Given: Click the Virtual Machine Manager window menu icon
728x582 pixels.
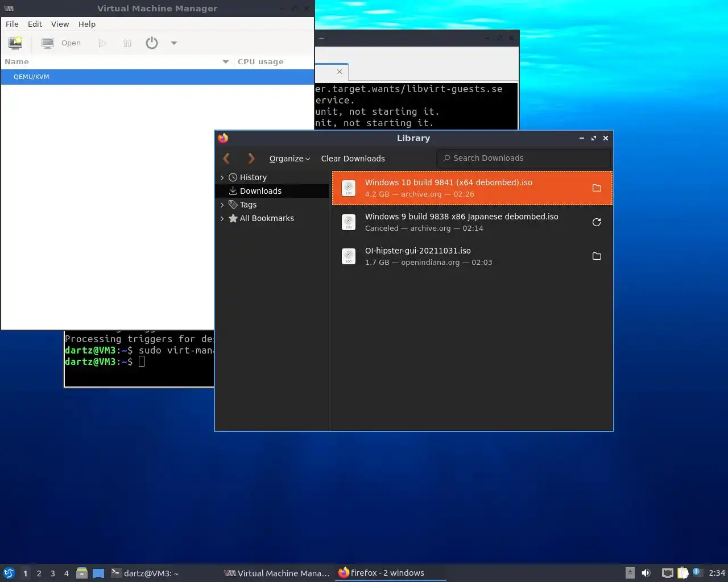Looking at the screenshot, I should pyautogui.click(x=9, y=8).
